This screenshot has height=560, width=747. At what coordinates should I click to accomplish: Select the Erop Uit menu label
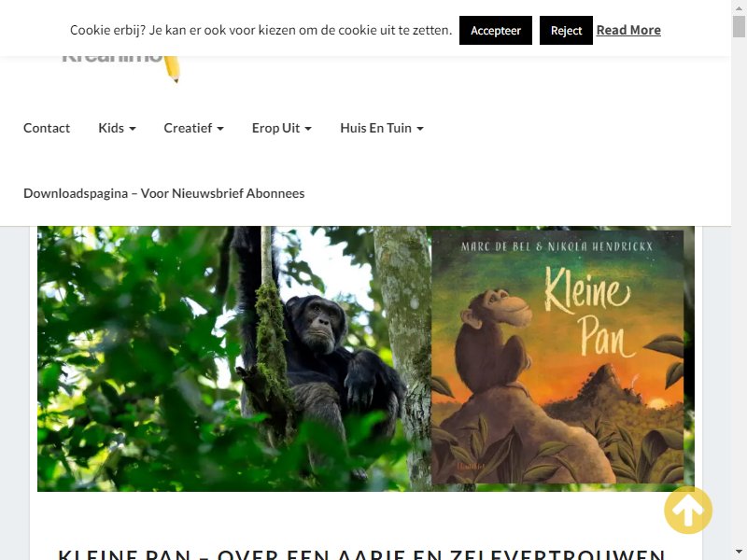275,128
